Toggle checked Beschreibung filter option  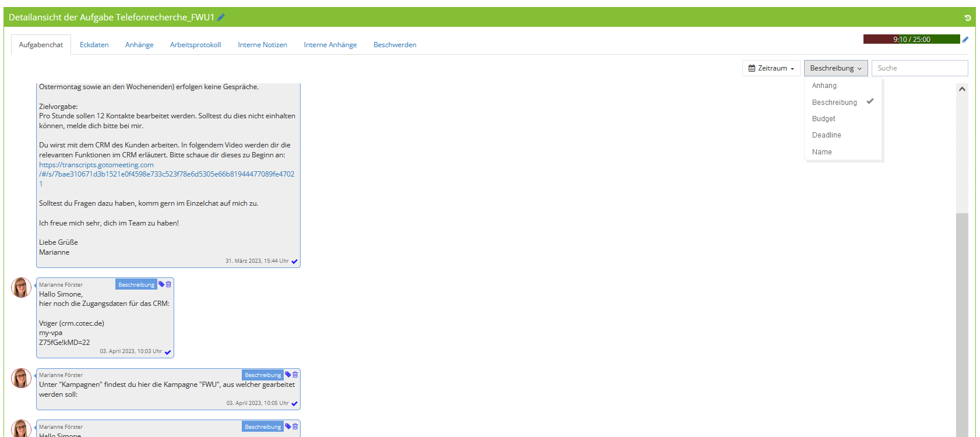pos(843,102)
